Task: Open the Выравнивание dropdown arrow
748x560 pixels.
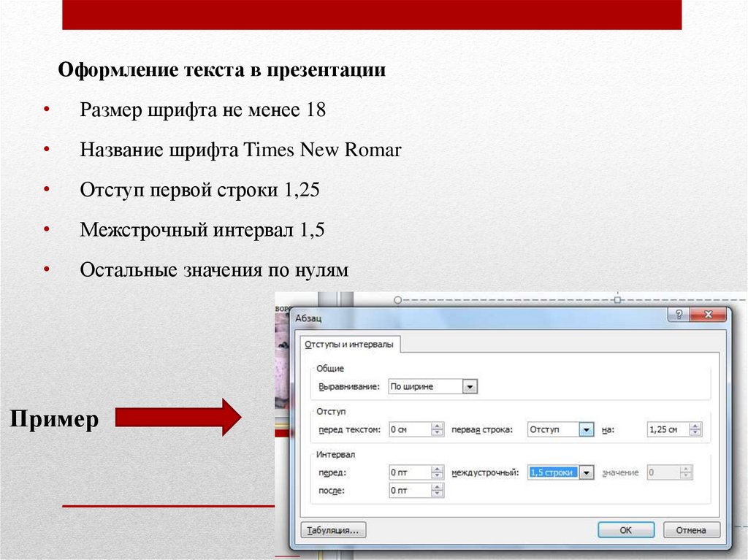Action: pos(470,386)
